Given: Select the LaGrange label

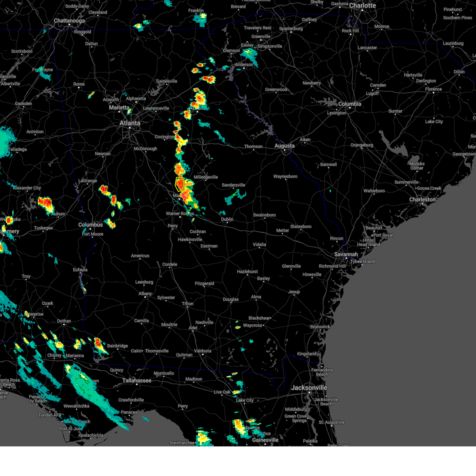Looking at the screenshot, I should 88,181.
